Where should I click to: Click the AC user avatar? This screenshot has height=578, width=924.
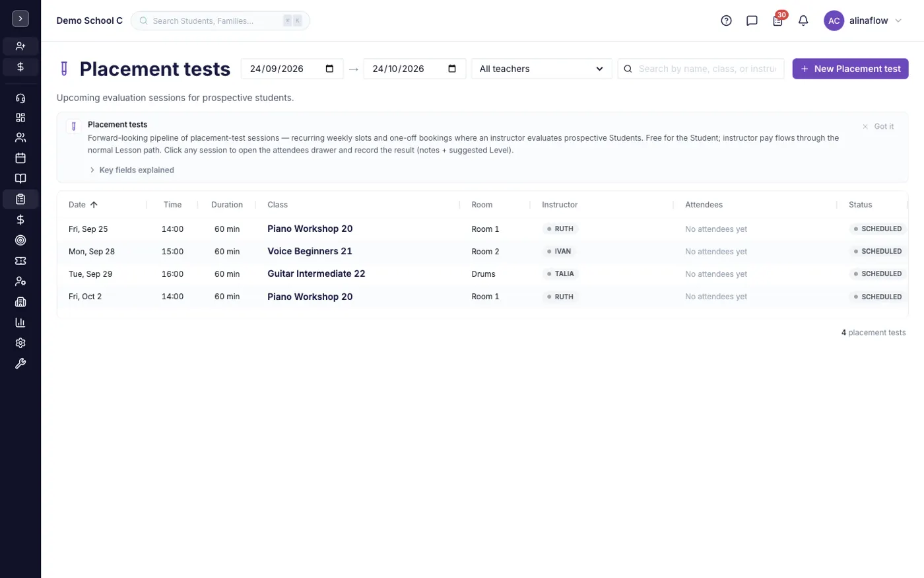(x=834, y=20)
